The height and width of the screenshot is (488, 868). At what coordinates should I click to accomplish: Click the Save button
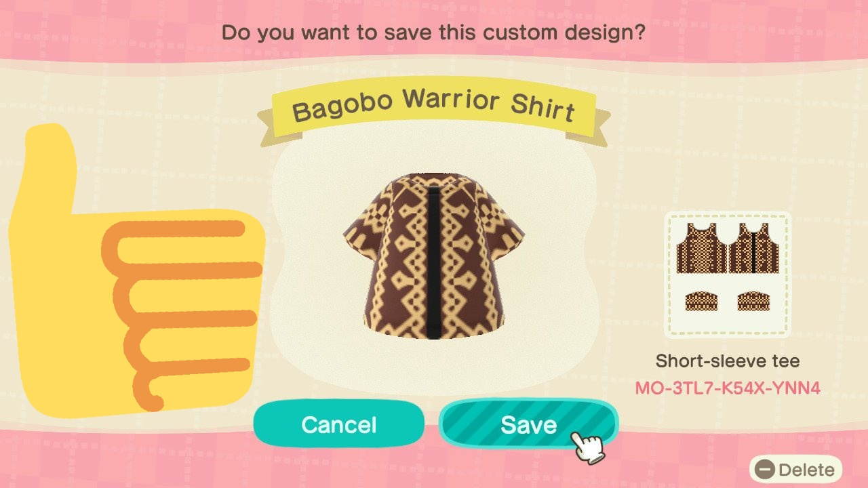[x=528, y=424]
